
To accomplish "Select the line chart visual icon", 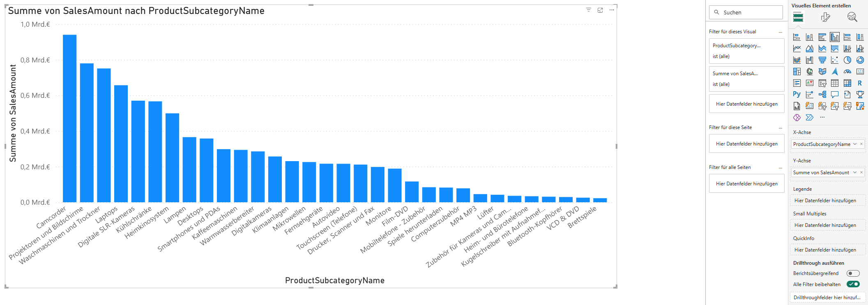I will coord(797,48).
